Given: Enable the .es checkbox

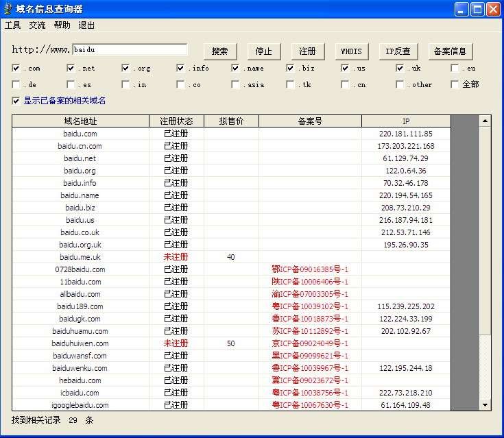Looking at the screenshot, I should [x=71, y=84].
